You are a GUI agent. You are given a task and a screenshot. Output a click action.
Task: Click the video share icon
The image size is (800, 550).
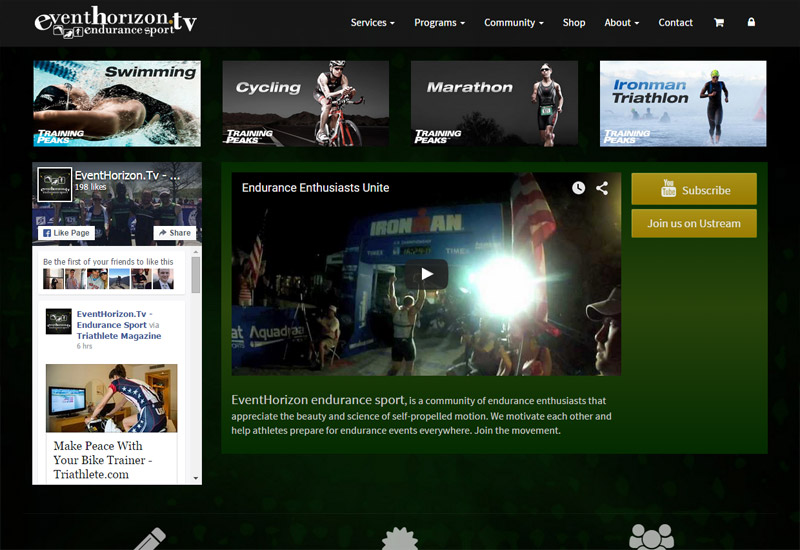602,188
